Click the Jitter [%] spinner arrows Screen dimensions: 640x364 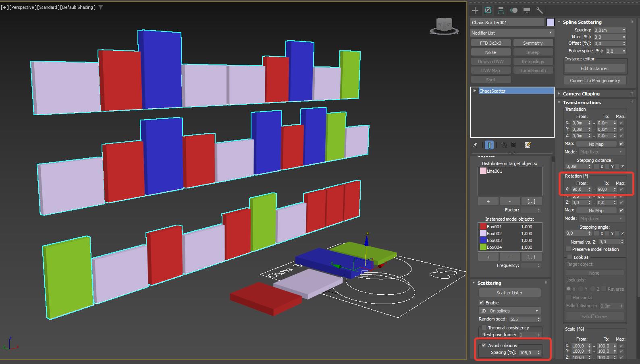click(x=624, y=37)
